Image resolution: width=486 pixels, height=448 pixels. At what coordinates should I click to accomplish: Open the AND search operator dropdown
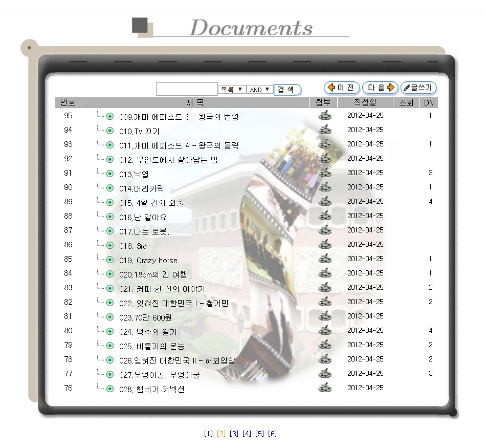coord(260,90)
